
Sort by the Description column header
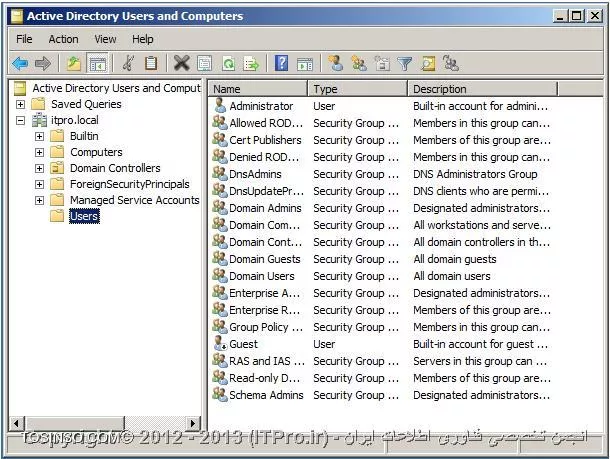click(x=482, y=89)
